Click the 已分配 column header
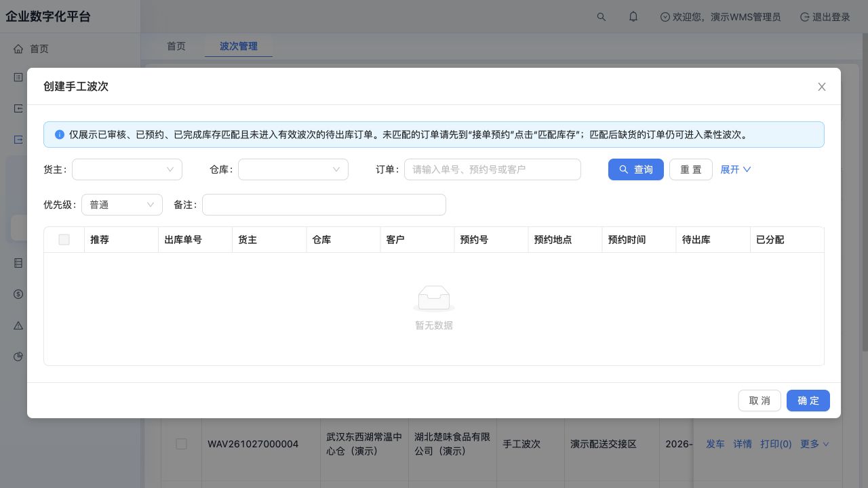 787,240
